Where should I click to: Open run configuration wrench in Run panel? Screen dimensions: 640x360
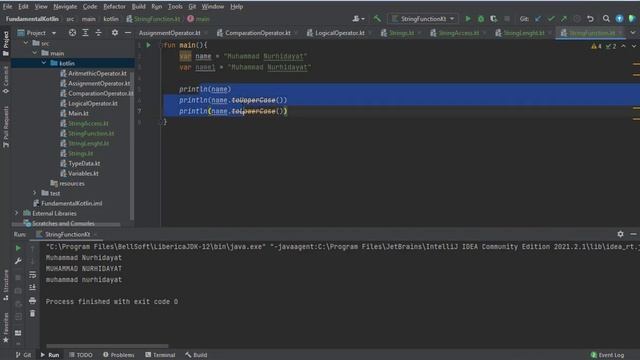(x=18, y=261)
